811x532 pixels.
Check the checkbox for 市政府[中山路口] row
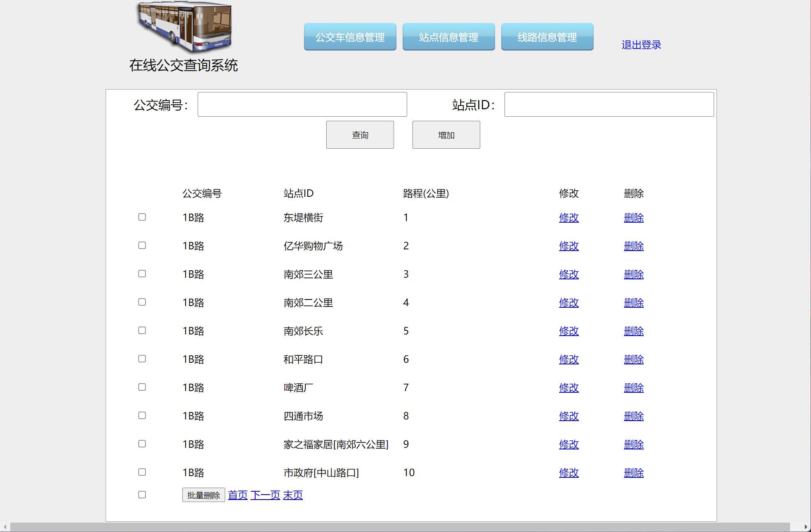(x=142, y=472)
